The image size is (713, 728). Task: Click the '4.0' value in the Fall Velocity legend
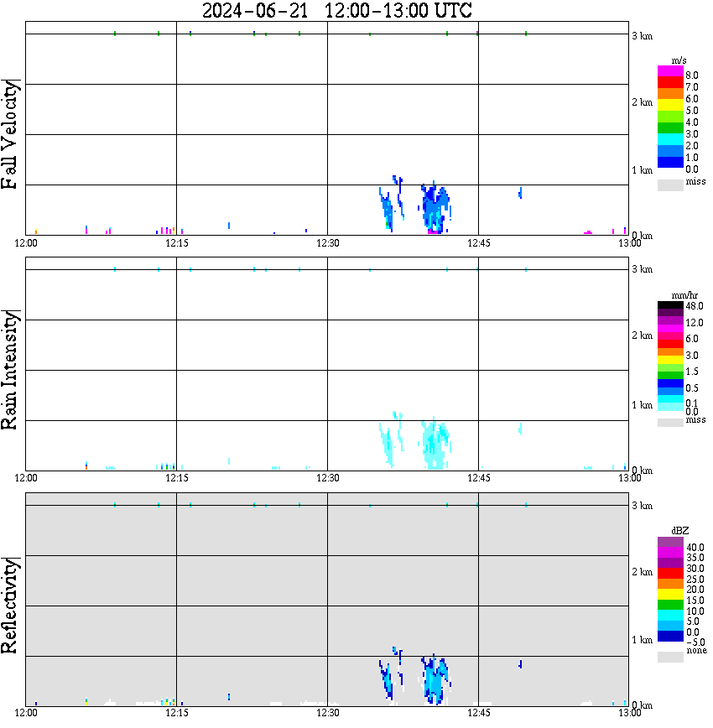tap(692, 122)
